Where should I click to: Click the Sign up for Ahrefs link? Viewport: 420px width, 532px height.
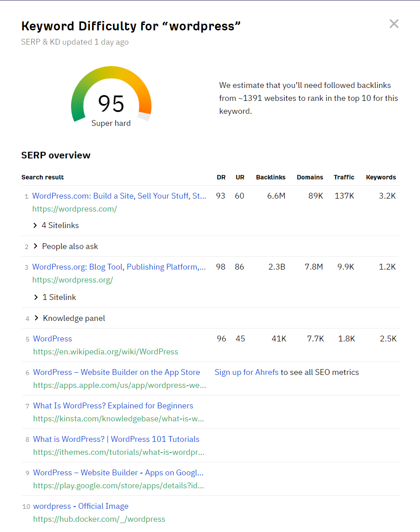246,372
